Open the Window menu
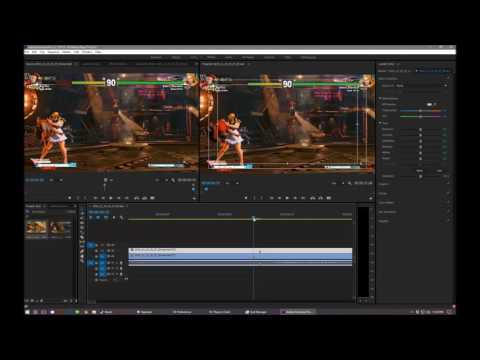 87,52
